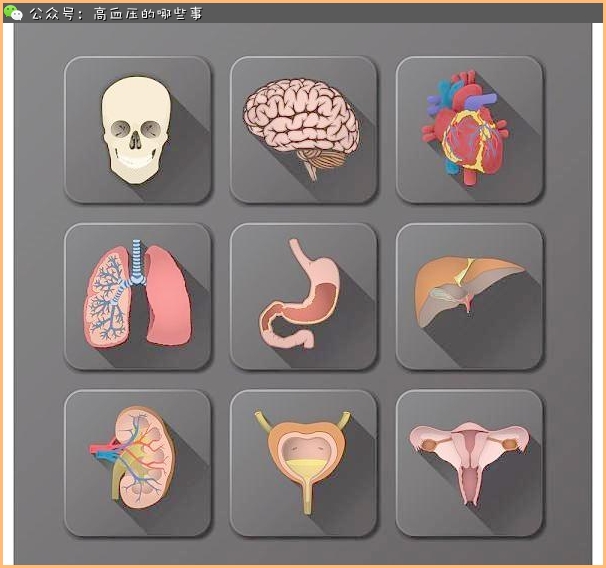The image size is (606, 568).
Task: Click the skull's left eye socket
Action: tap(121, 129)
